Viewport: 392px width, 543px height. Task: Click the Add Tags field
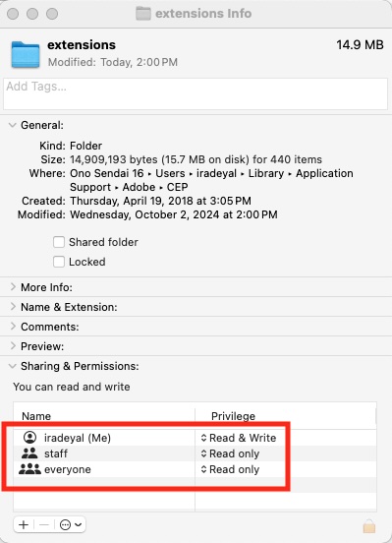tap(196, 93)
